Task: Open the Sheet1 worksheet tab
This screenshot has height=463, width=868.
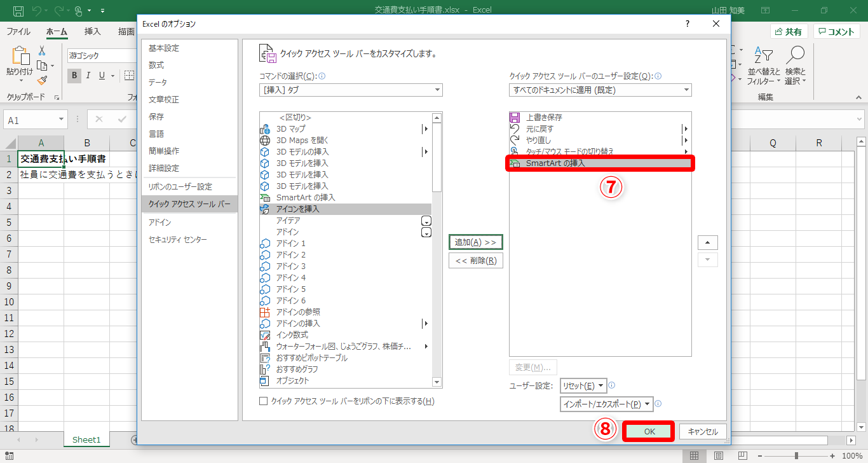Action: tap(86, 439)
